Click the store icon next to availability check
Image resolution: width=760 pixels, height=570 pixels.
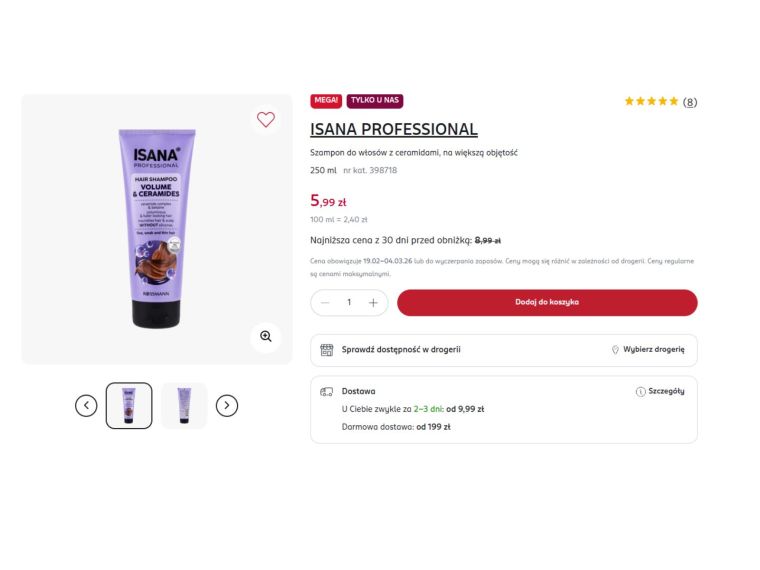coord(327,350)
